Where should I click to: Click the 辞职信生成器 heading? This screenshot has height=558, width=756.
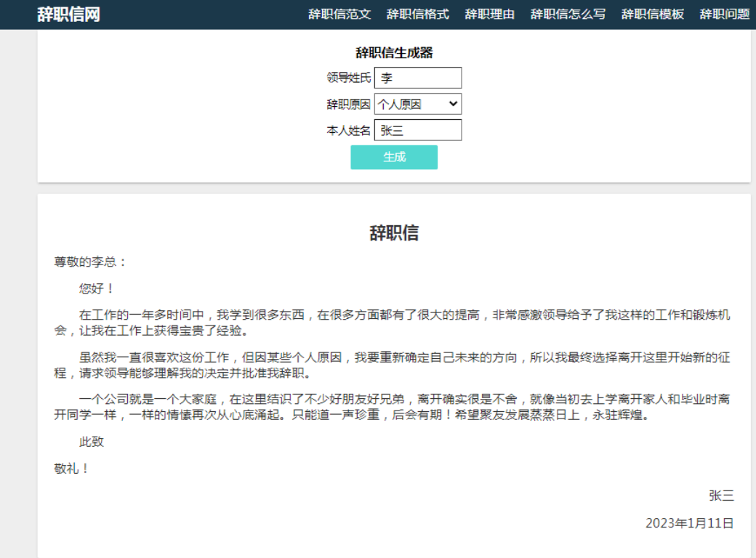pyautogui.click(x=394, y=53)
